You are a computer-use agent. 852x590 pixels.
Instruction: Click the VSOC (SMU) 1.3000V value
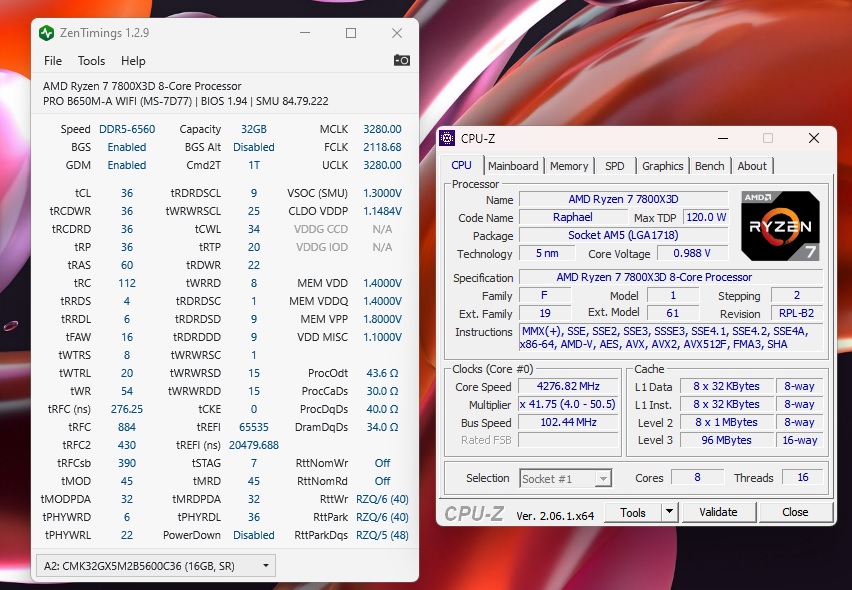click(x=383, y=193)
